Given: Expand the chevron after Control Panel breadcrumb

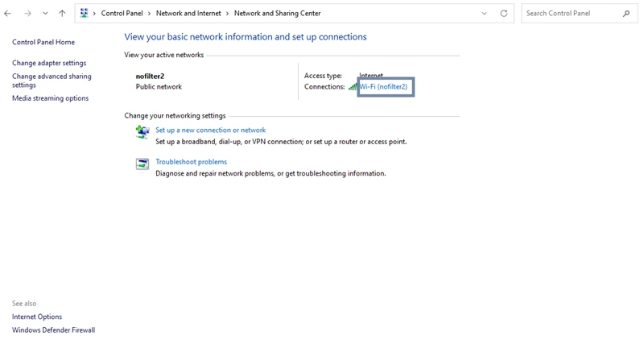Looking at the screenshot, I should pos(150,14).
